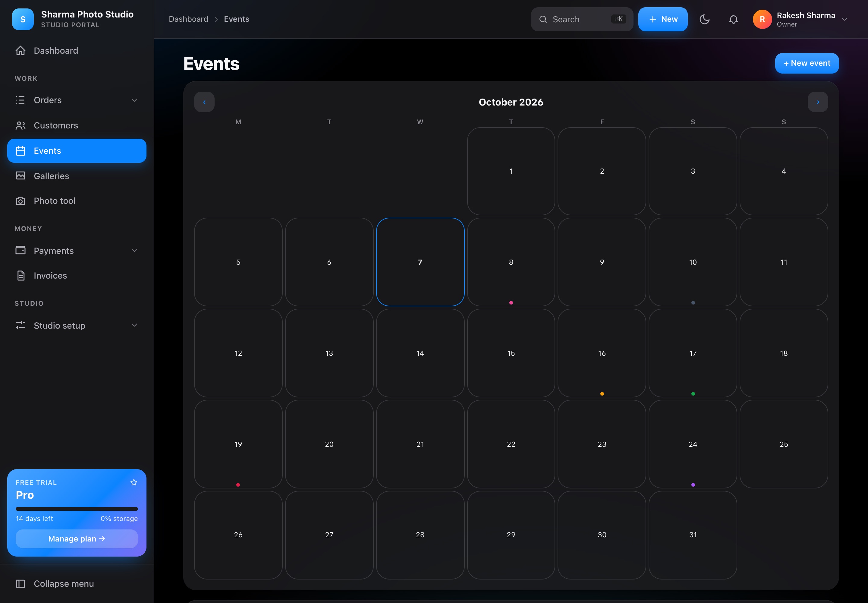Click the Payments wallet icon
Screen dimensions: 868x603
point(20,251)
